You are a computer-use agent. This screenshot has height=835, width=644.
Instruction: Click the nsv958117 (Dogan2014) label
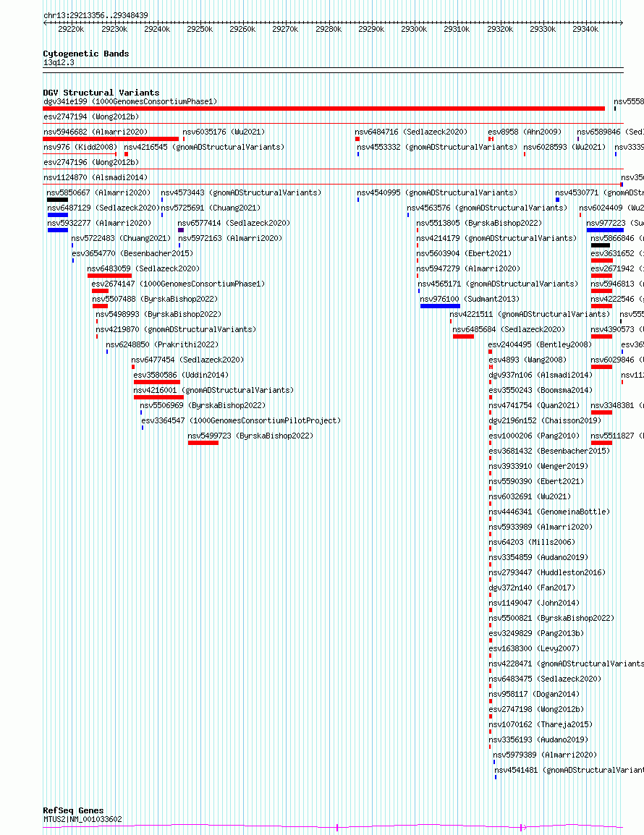534,695
